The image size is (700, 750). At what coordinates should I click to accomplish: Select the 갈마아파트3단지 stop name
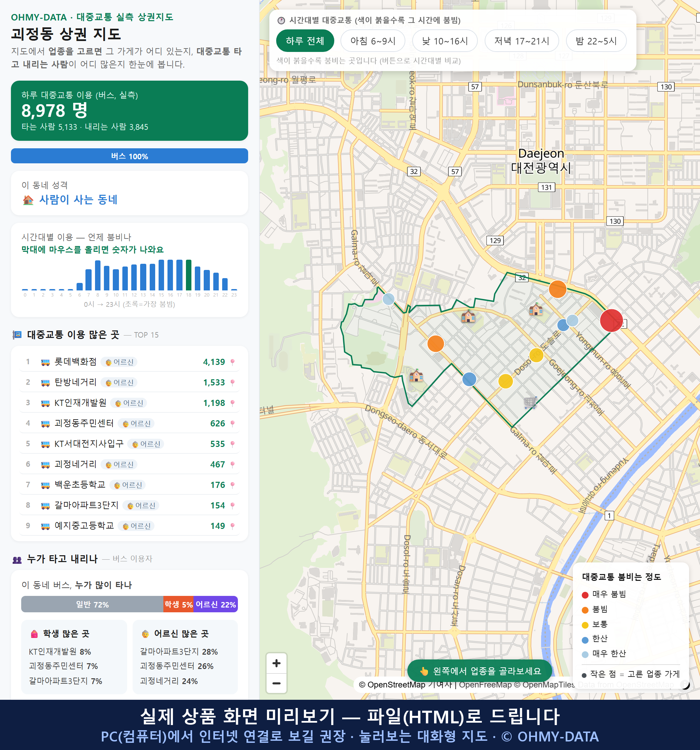pyautogui.click(x=86, y=505)
